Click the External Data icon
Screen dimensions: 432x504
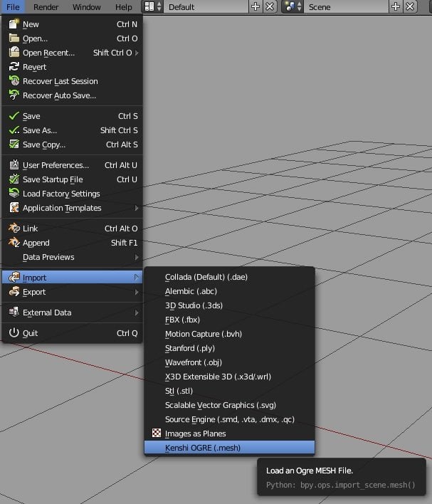pyautogui.click(x=14, y=312)
